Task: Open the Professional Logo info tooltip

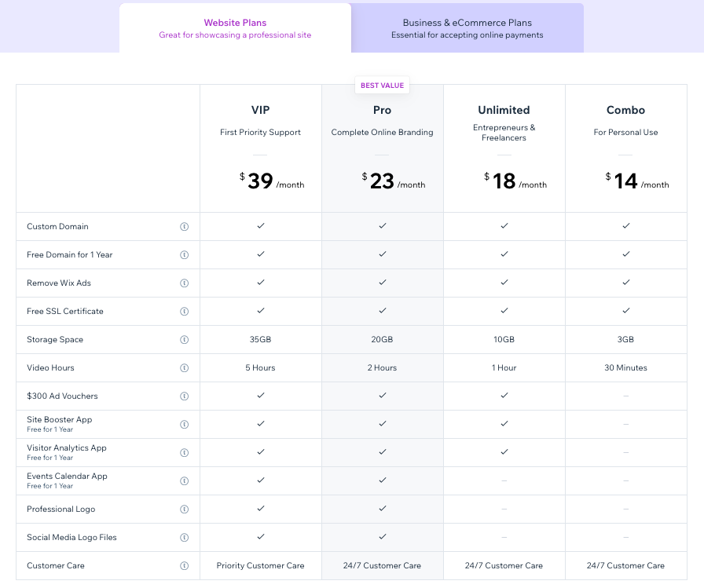Action: (185, 509)
